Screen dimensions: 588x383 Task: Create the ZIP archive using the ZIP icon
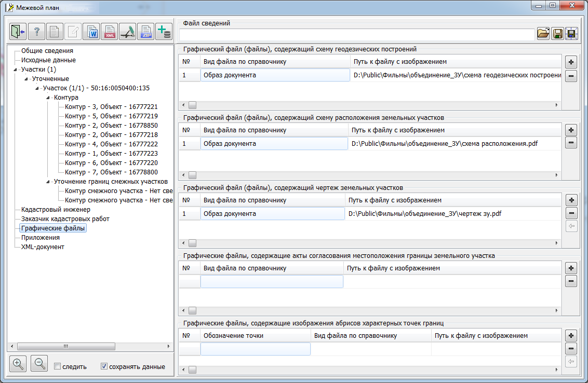(x=146, y=32)
